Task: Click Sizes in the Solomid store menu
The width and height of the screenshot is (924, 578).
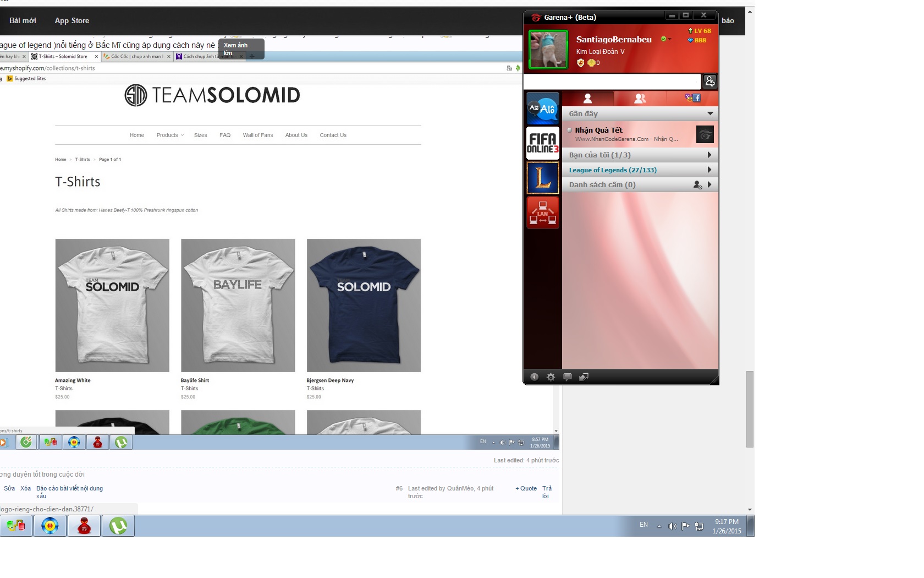Action: pyautogui.click(x=200, y=135)
